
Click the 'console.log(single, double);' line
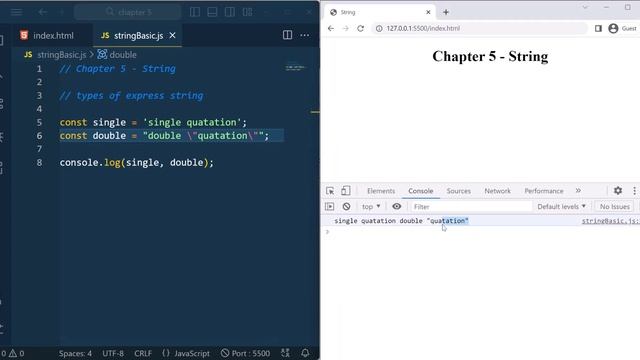[x=136, y=162]
